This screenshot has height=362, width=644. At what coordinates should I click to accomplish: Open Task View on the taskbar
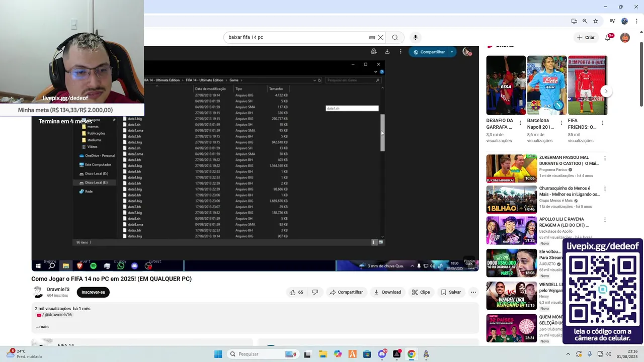click(307, 354)
